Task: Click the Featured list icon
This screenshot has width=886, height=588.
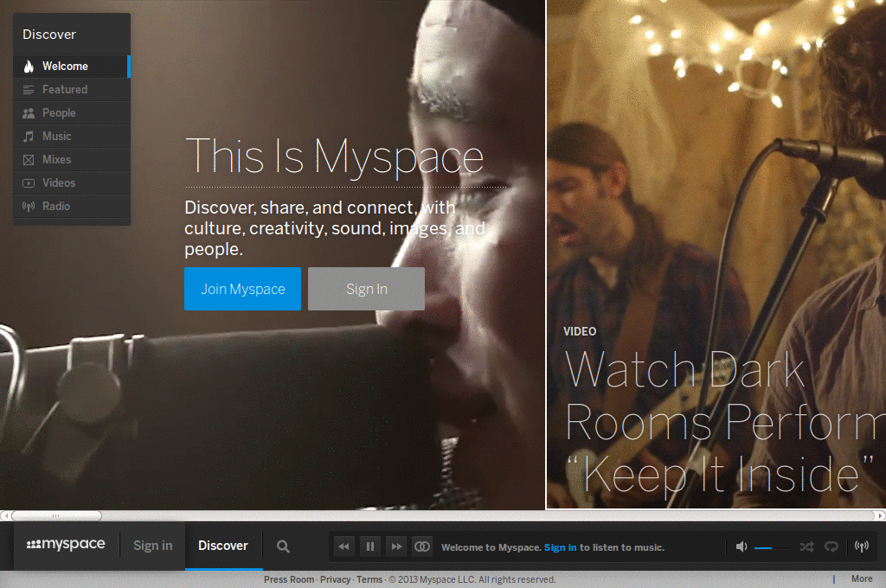Action: pyautogui.click(x=29, y=90)
